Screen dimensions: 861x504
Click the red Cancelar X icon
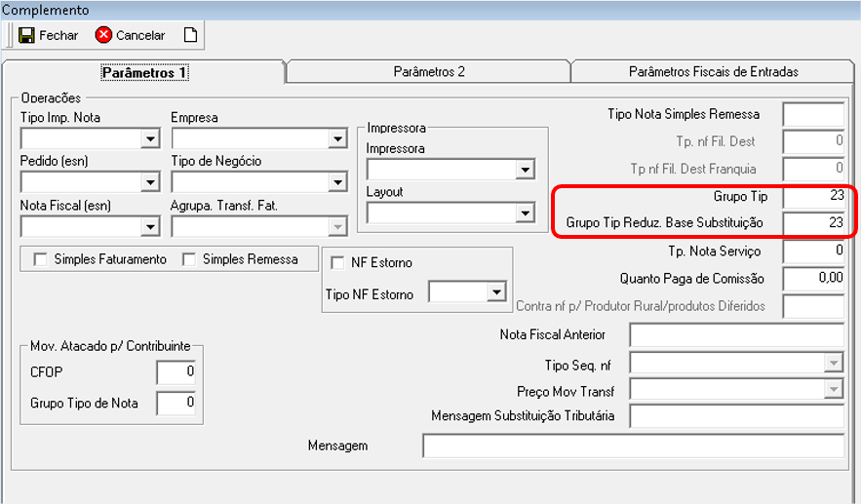click(103, 35)
